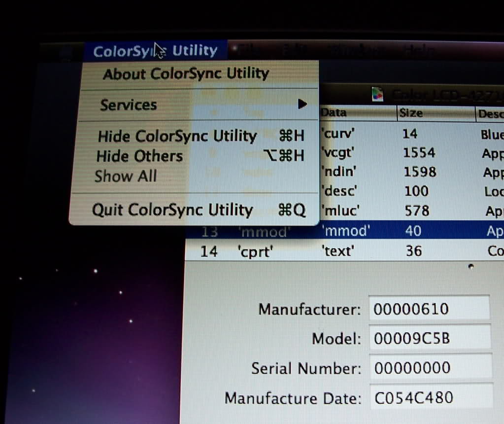504x424 pixels.
Task: Select the 'curv' row with size 14
Action: click(412, 134)
